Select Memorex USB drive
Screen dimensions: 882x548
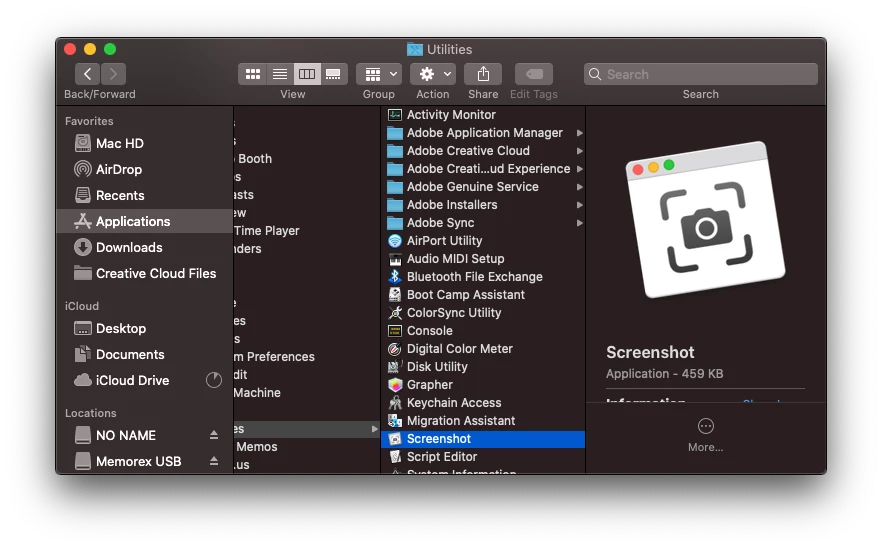click(x=145, y=461)
